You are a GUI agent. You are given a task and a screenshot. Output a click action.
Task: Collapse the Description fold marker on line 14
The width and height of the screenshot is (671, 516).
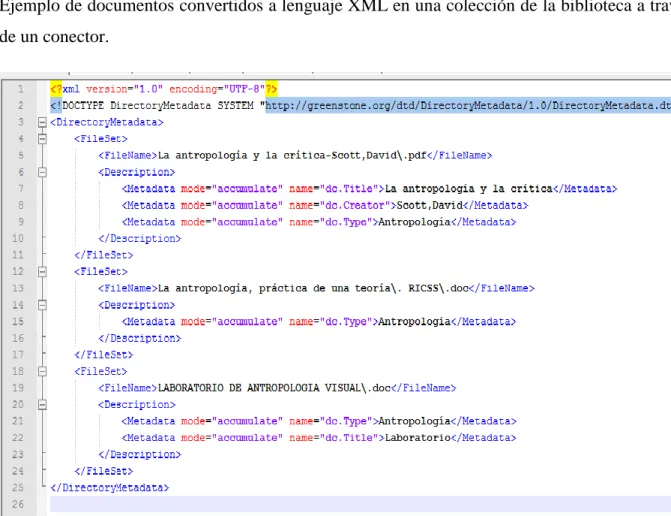click(x=42, y=305)
